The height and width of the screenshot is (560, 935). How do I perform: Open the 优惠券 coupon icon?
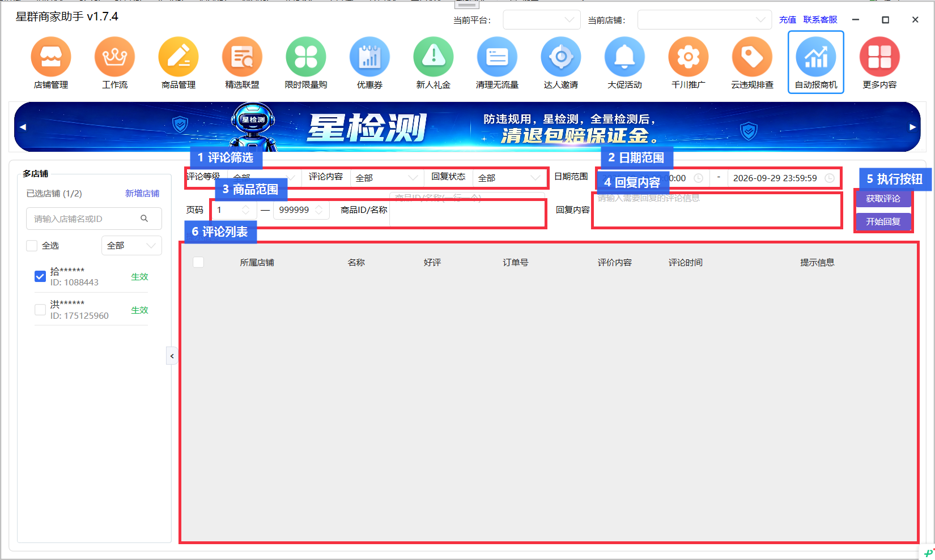(x=369, y=63)
